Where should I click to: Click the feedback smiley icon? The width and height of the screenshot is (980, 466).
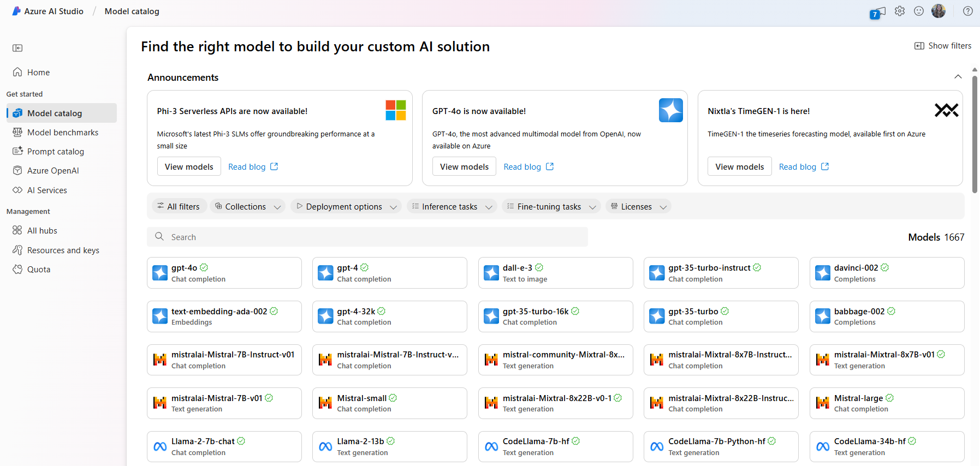tap(919, 11)
